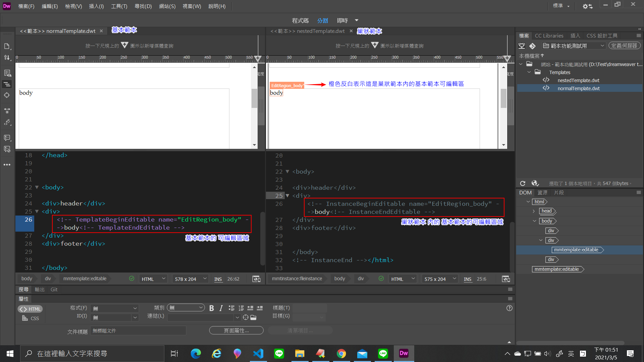The width and height of the screenshot is (644, 362).
Task: Click browse-for-file folder icon beside link field
Action: click(x=254, y=317)
